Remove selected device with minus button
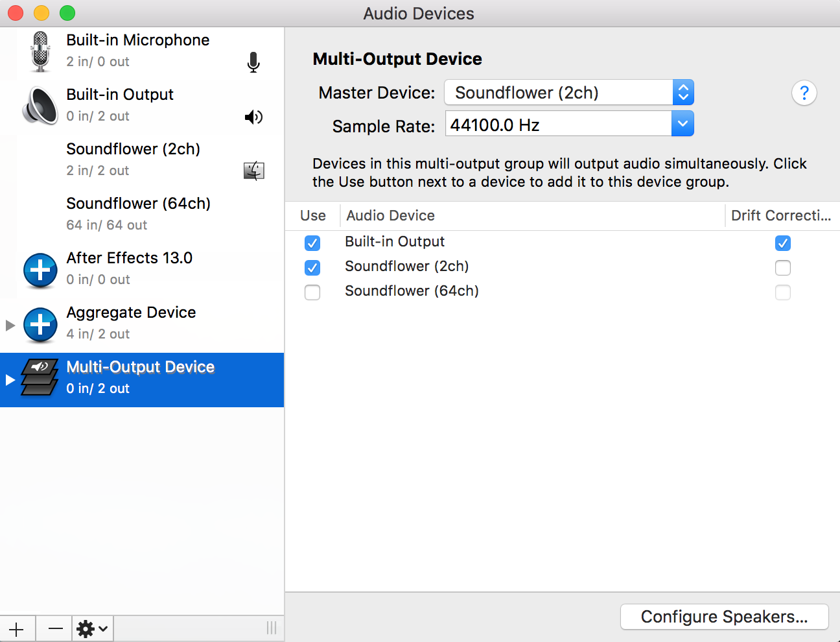This screenshot has width=840, height=642. click(54, 629)
